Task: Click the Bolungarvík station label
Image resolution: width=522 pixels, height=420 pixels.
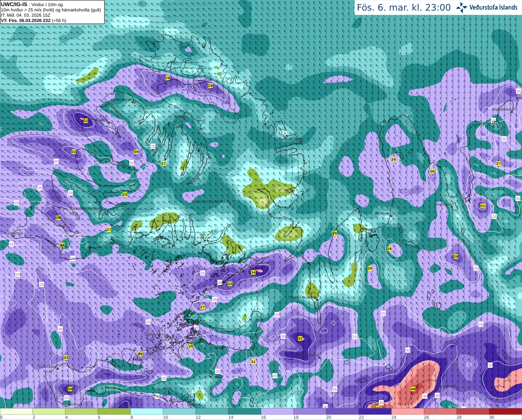Action: click(x=122, y=99)
